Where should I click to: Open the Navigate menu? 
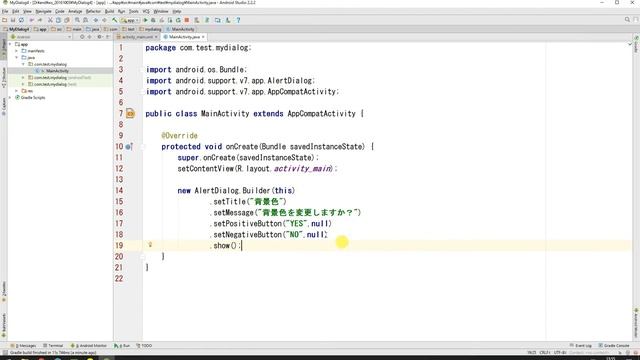(43, 11)
